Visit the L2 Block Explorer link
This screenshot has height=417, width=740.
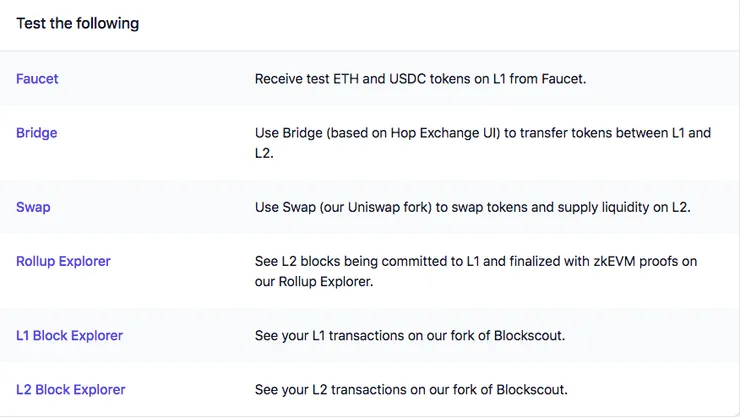(x=70, y=389)
